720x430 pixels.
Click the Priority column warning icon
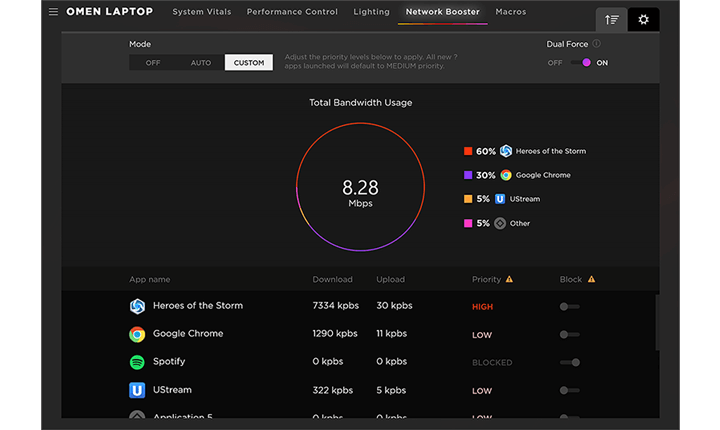[509, 280]
